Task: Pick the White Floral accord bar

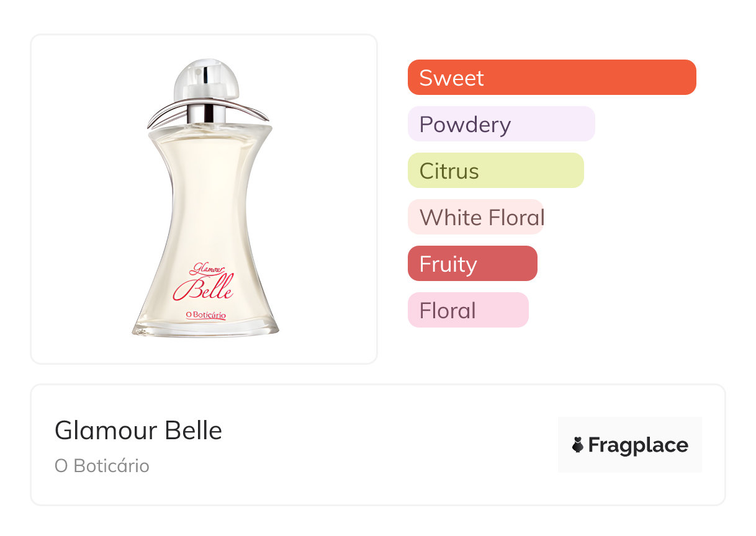Action: click(x=475, y=217)
